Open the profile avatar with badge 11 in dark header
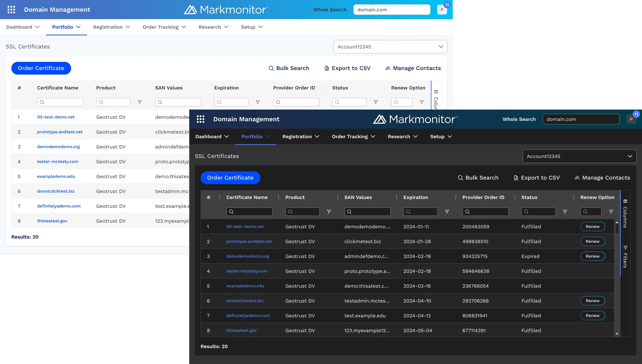 [631, 119]
